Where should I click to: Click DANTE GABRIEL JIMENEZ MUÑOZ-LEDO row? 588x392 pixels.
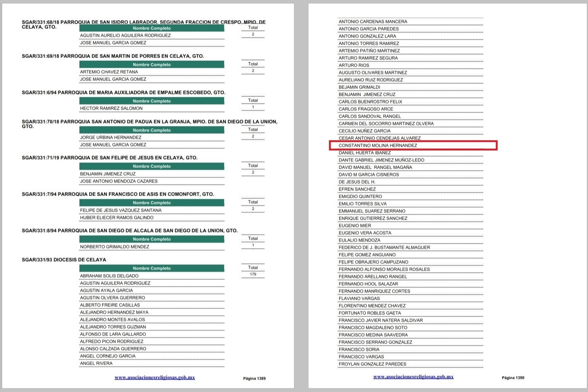coord(411,160)
